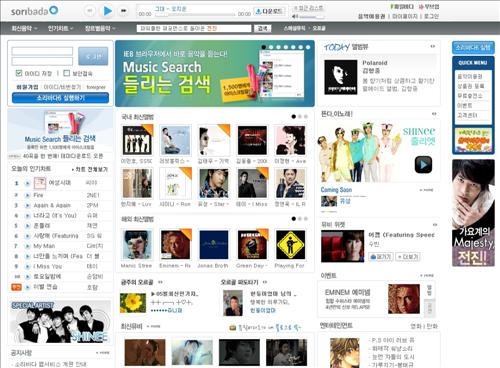
Task: Click the speaker mute icon
Action: coord(295,16)
